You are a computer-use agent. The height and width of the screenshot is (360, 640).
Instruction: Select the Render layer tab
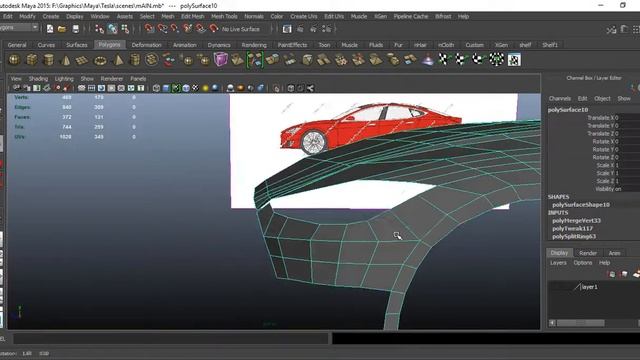click(x=588, y=253)
